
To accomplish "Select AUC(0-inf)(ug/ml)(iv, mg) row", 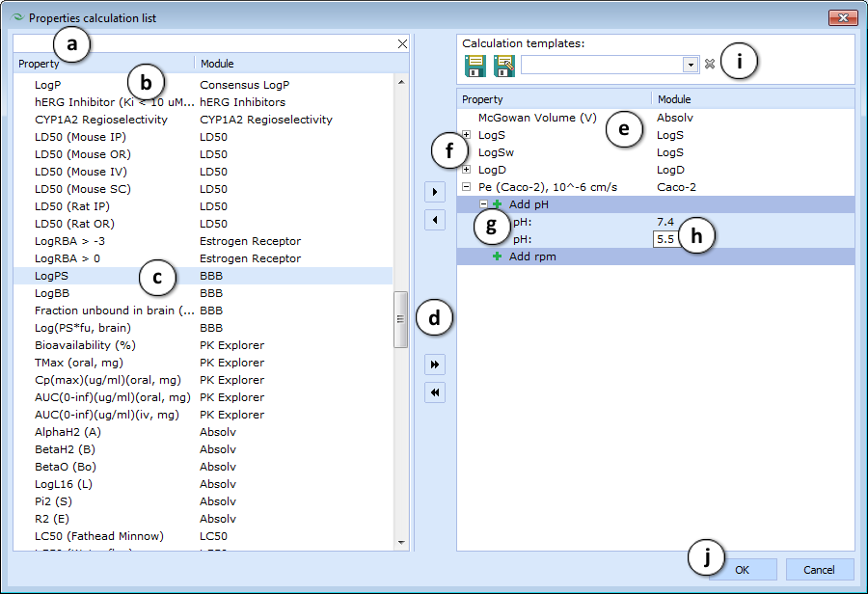I will coord(203,415).
